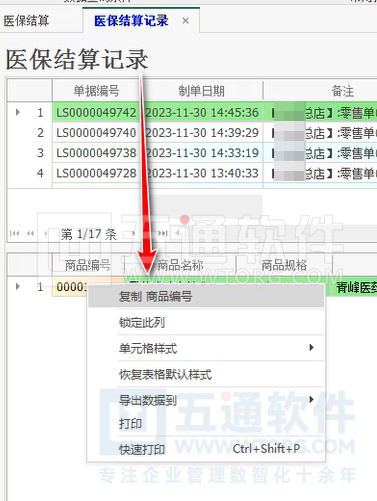Select cell LS0000049740

tap(96, 133)
